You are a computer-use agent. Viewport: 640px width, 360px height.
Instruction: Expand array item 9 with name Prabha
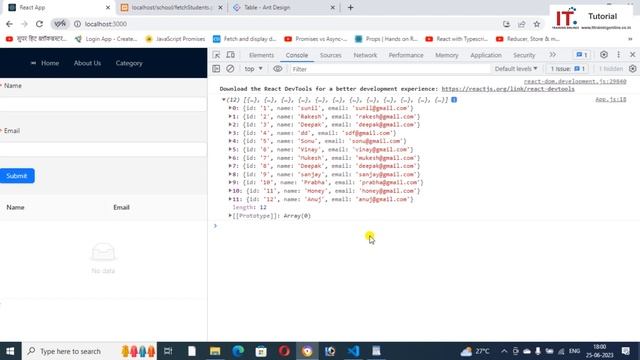(x=230, y=182)
